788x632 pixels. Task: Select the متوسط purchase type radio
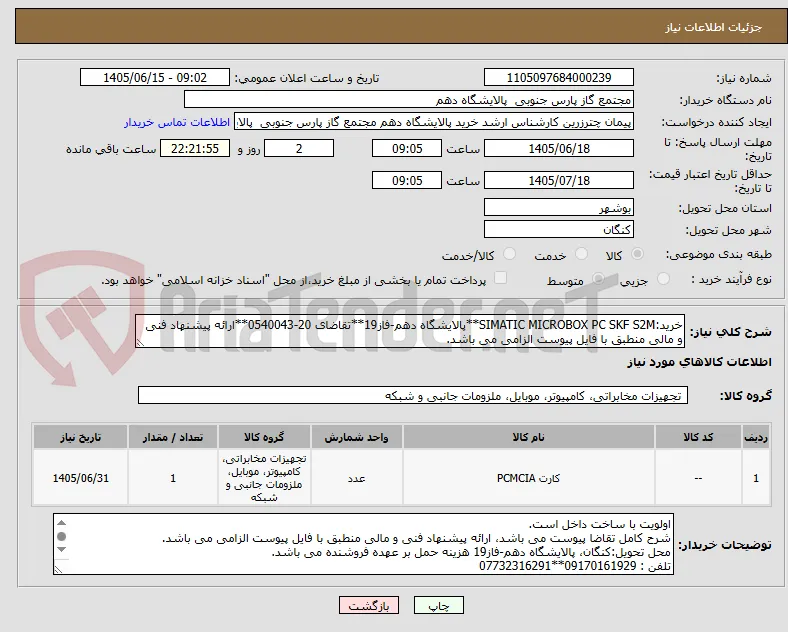point(598,278)
